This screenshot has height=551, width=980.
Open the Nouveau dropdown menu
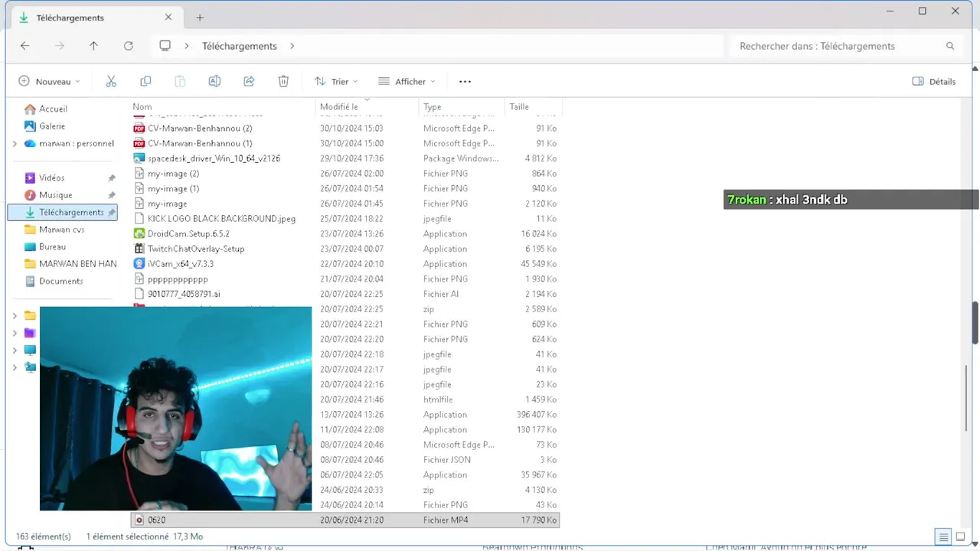[49, 81]
